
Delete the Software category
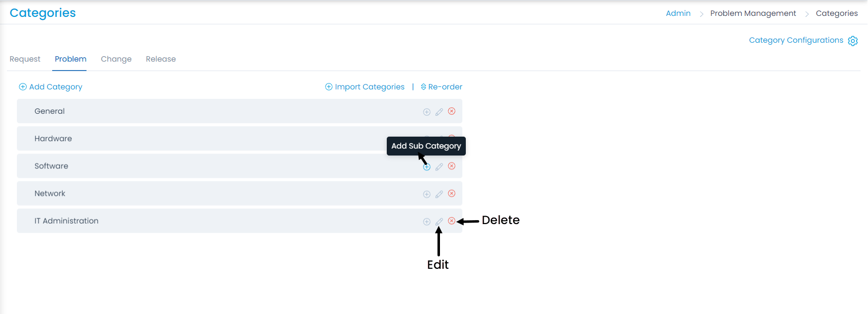451,166
